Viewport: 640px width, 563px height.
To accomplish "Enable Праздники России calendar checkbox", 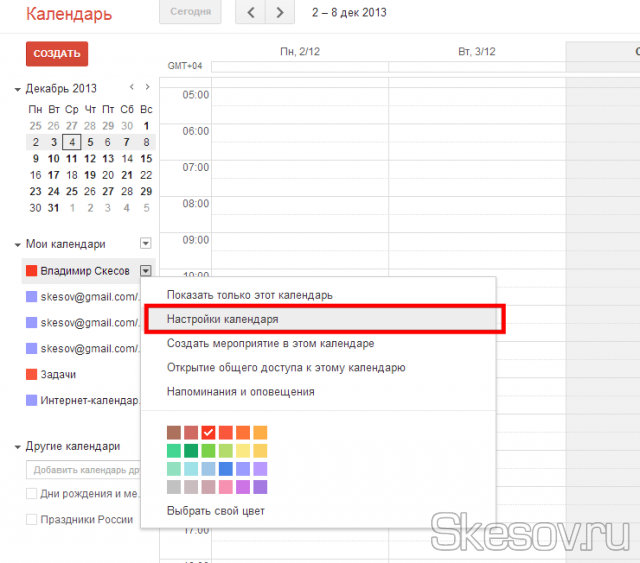I will click(32, 519).
